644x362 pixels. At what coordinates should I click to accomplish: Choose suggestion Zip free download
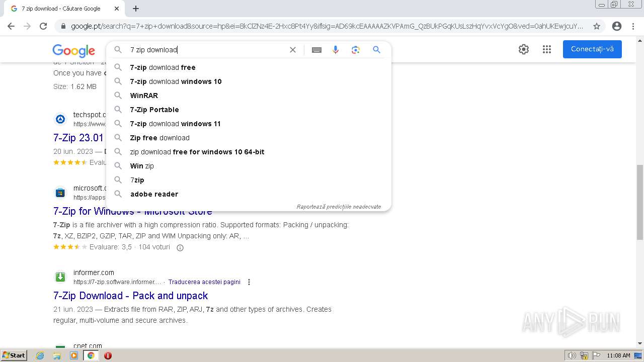pos(249,138)
